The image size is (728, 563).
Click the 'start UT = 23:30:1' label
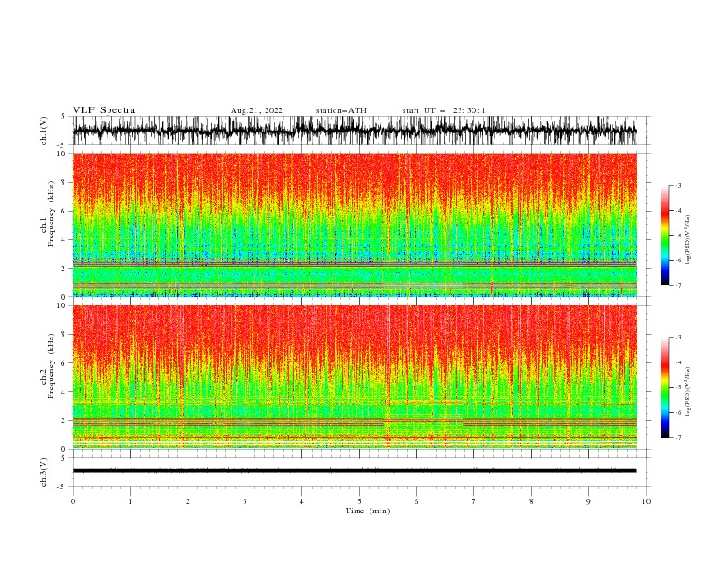pyautogui.click(x=444, y=110)
